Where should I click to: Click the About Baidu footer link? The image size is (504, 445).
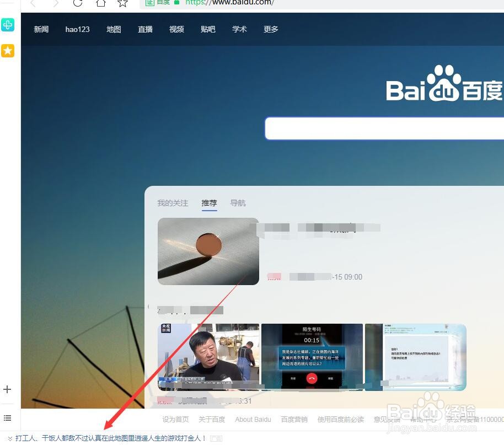(x=253, y=419)
